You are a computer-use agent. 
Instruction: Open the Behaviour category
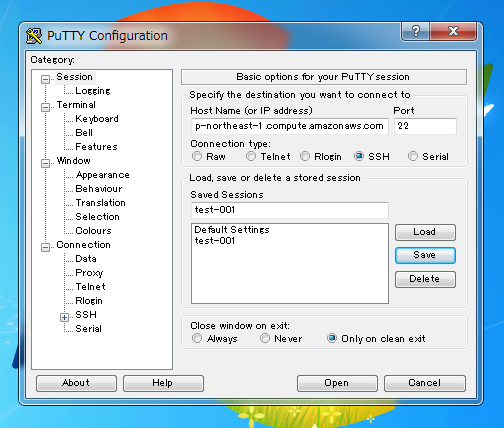99,189
